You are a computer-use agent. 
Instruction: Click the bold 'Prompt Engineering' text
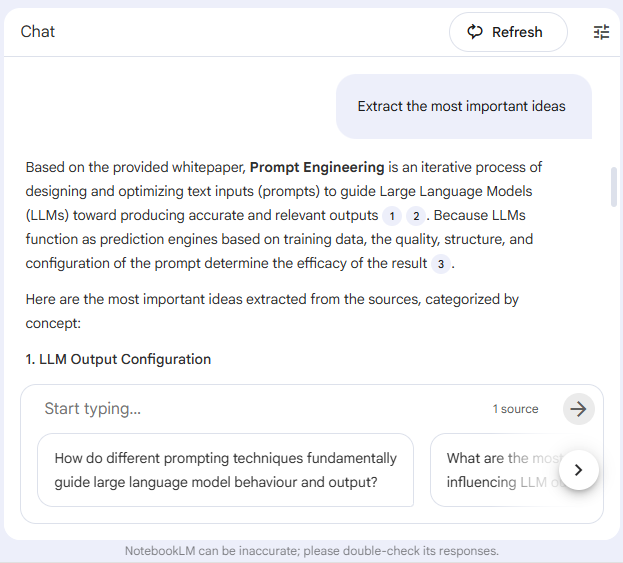click(x=317, y=167)
